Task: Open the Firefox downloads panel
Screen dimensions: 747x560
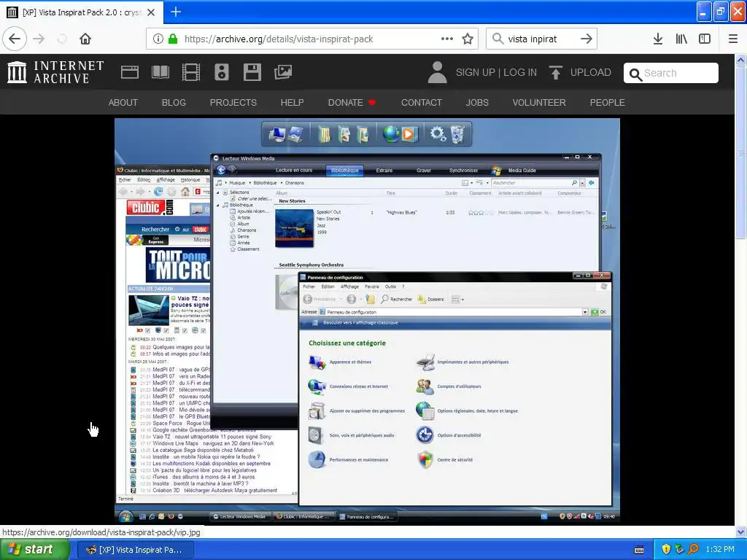Action: coord(658,39)
